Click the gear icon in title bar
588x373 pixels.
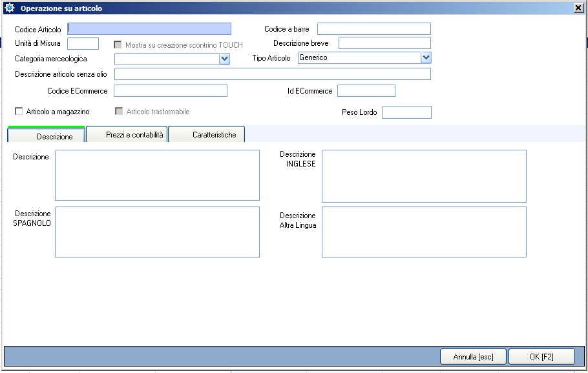click(9, 8)
